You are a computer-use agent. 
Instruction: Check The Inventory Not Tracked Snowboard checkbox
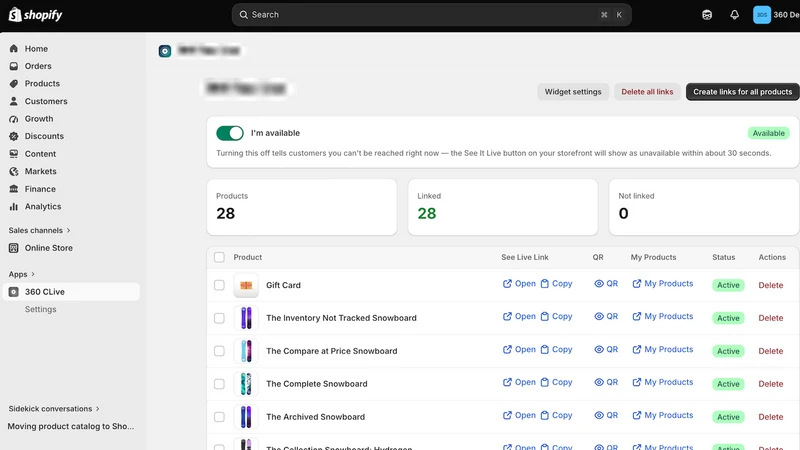(219, 318)
